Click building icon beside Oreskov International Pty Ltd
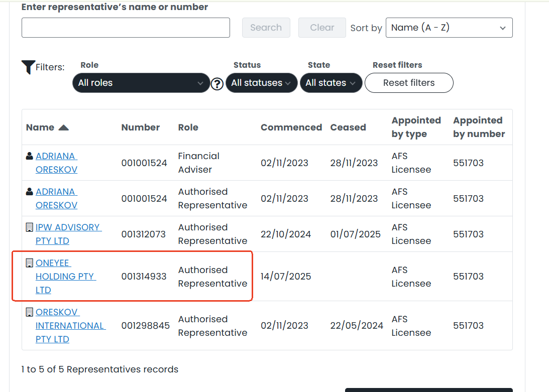This screenshot has height=392, width=549. pyautogui.click(x=30, y=312)
